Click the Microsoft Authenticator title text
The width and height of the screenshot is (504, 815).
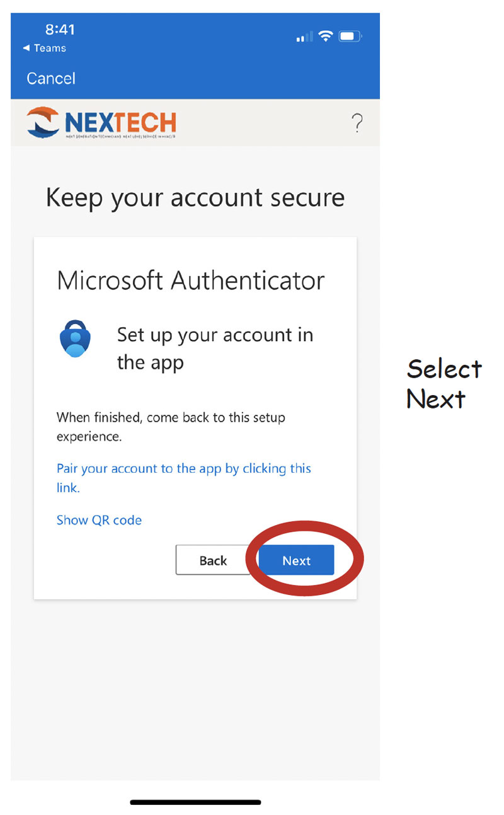coord(191,280)
